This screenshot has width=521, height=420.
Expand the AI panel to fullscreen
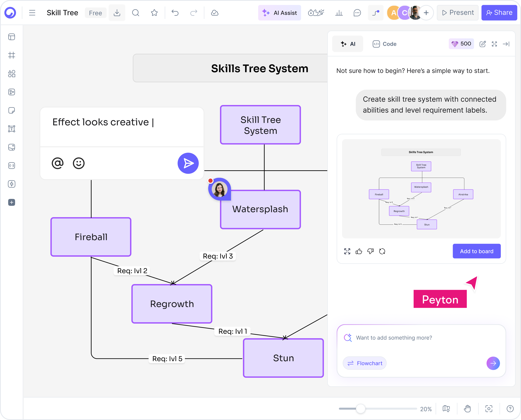(x=494, y=44)
